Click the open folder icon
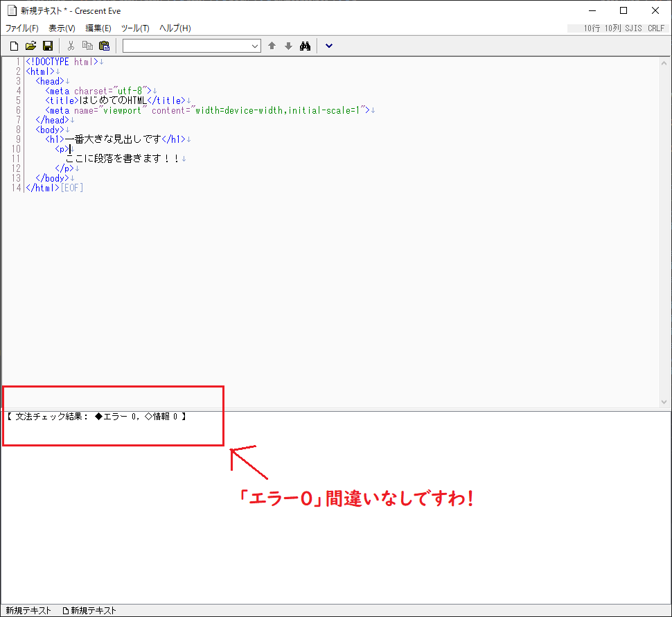Viewport: 672px width, 617px height. point(30,46)
